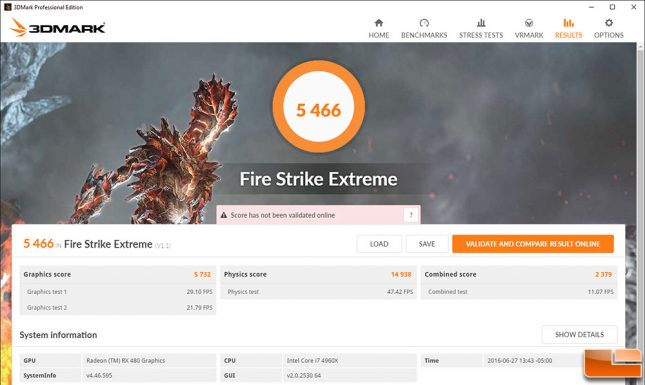Click the Intel Core i7 4960X entry
Image resolution: width=645 pixels, height=385 pixels.
pyautogui.click(x=312, y=360)
